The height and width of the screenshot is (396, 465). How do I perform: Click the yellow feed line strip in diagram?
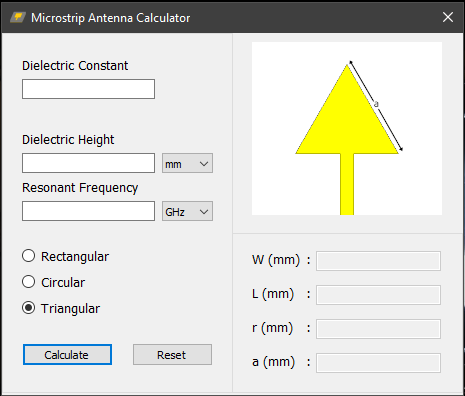(347, 184)
